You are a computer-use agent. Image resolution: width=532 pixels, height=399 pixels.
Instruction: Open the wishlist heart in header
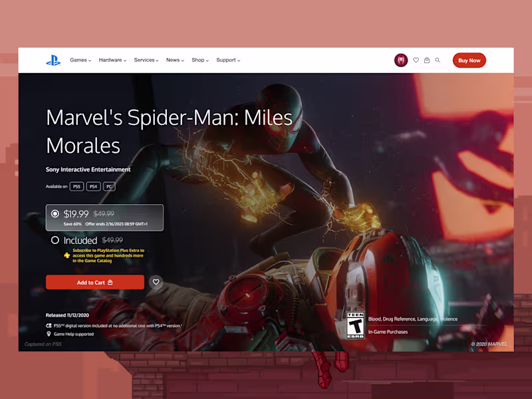click(x=416, y=60)
